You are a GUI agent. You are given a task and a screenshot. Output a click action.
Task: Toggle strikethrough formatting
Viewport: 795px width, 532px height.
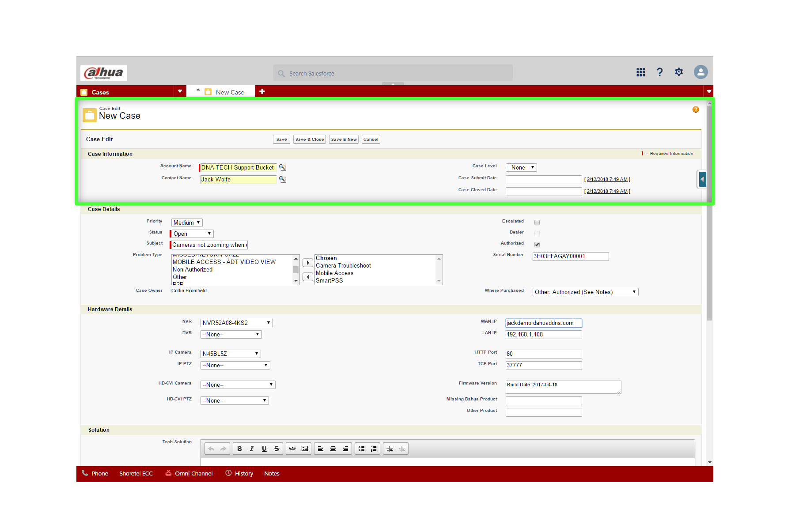[276, 449]
